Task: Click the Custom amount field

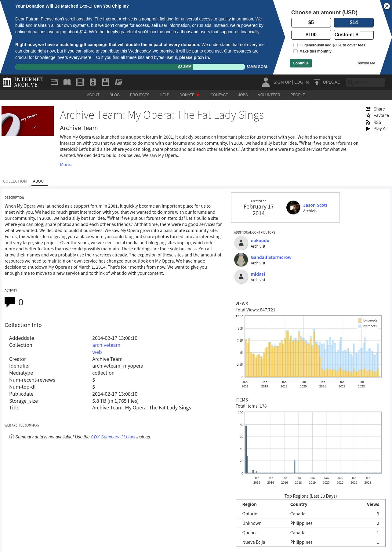Action: [x=366, y=35]
